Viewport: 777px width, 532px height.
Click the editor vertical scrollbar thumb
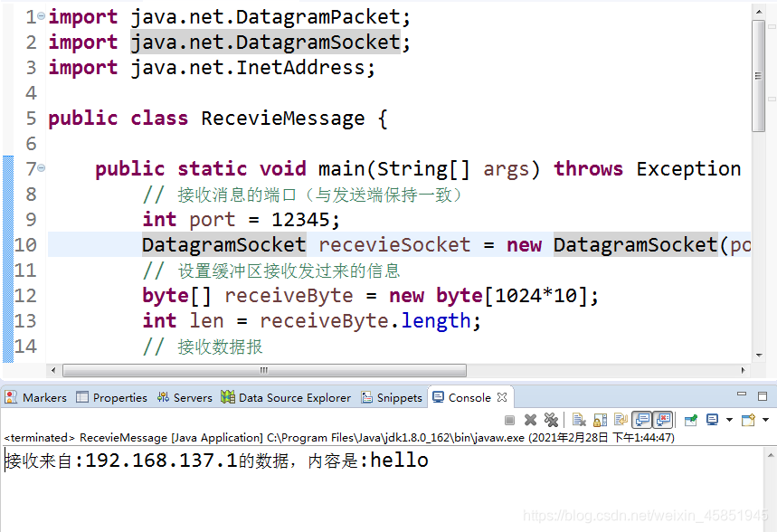pos(758,75)
